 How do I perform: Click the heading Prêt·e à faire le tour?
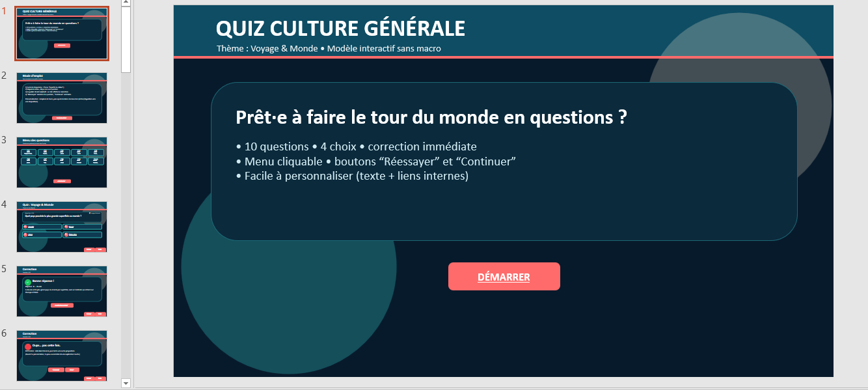click(x=431, y=117)
